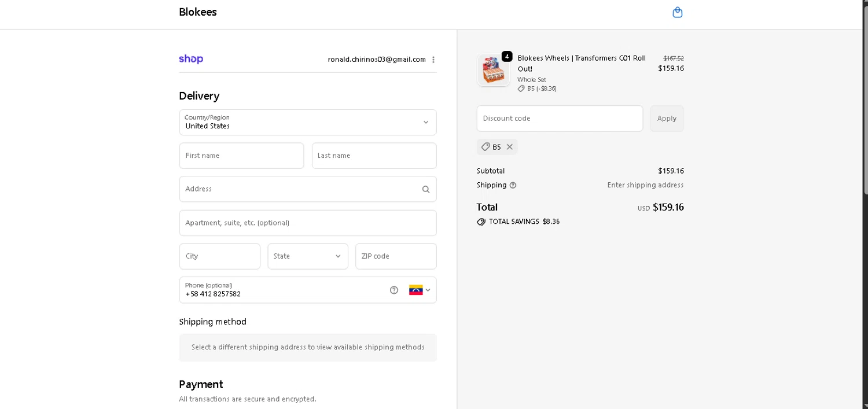The image size is (868, 409).
Task: Remove the B5 discount code
Action: 510,147
